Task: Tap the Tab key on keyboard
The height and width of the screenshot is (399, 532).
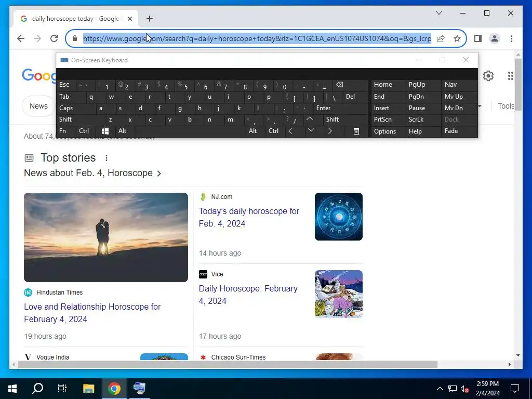Action: pos(71,97)
